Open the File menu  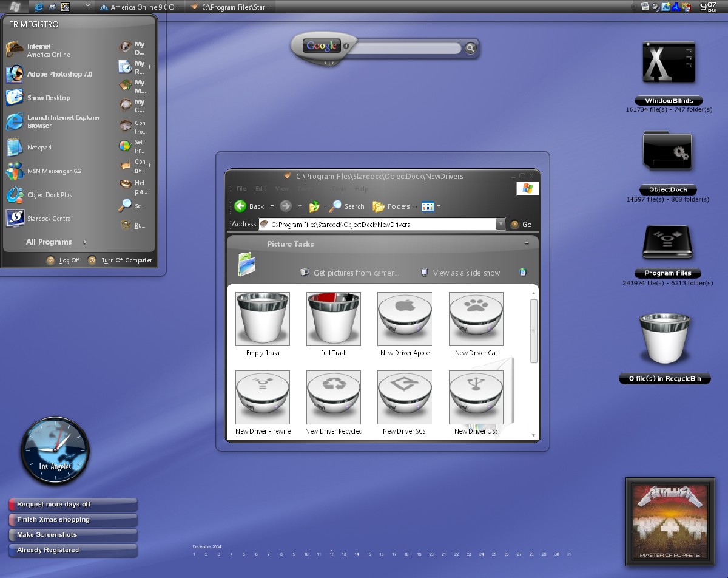point(241,189)
